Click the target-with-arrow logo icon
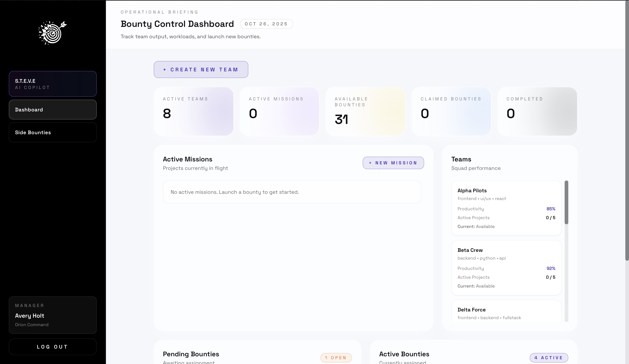This screenshot has width=629, height=364. point(52,33)
